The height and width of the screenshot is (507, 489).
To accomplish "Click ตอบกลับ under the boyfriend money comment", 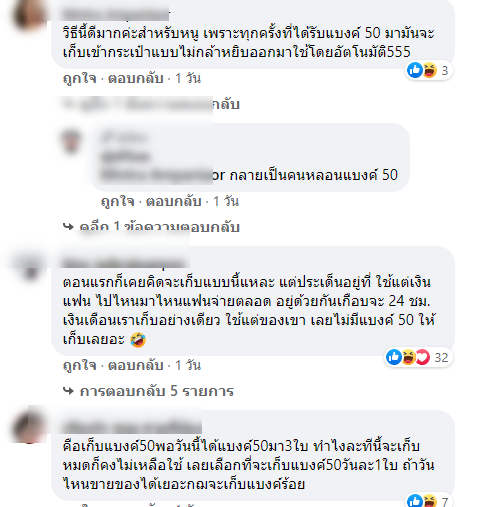I will coord(136,365).
